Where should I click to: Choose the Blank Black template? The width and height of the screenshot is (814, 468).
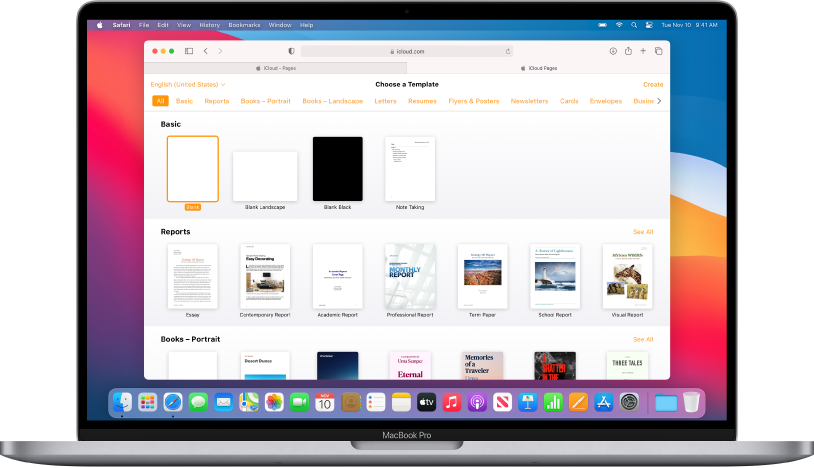pyautogui.click(x=337, y=169)
